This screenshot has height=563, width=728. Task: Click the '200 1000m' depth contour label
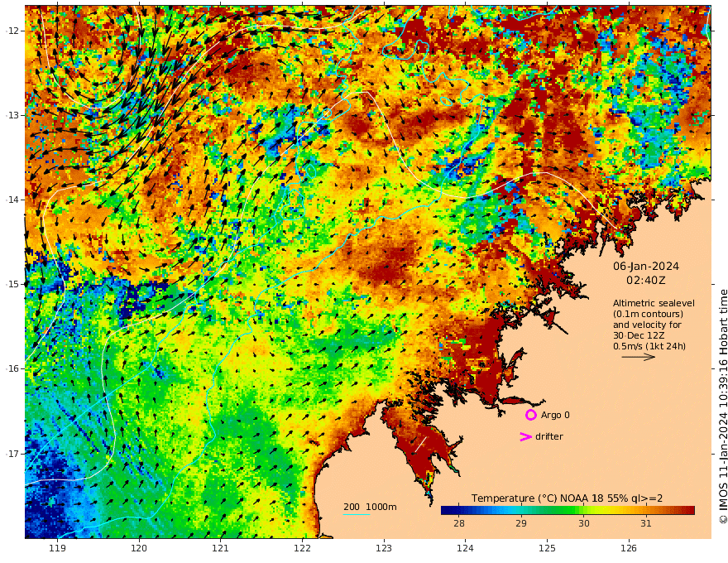pyautogui.click(x=370, y=507)
